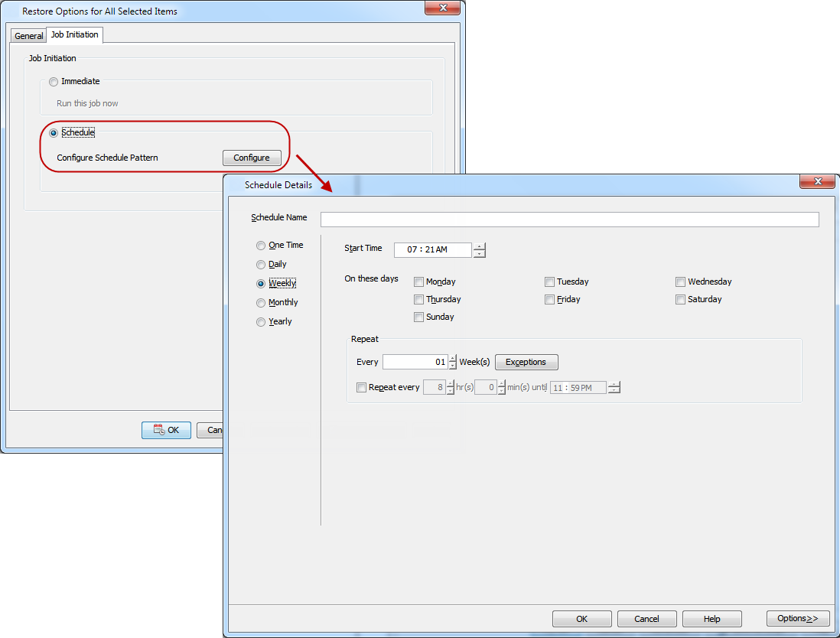840x638 pixels.
Task: Open the Exceptions dialog
Action: pyautogui.click(x=526, y=362)
